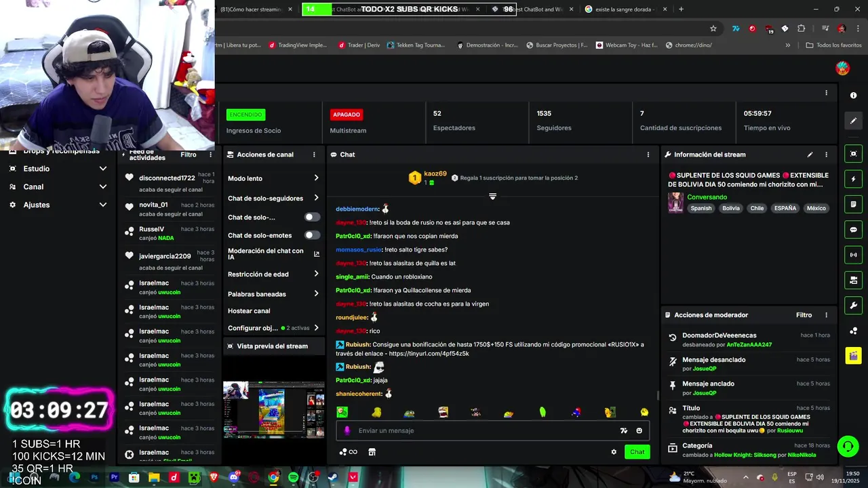This screenshot has height=488, width=868.
Task: Open Todos los favoritos folder
Action: 833,45
